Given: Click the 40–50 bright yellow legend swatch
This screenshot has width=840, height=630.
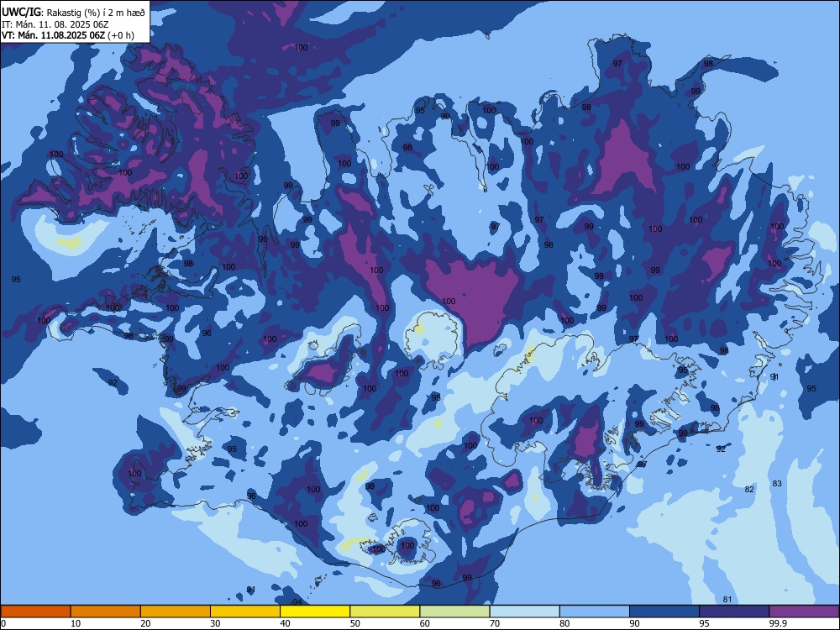Looking at the screenshot, I should coord(315,612).
